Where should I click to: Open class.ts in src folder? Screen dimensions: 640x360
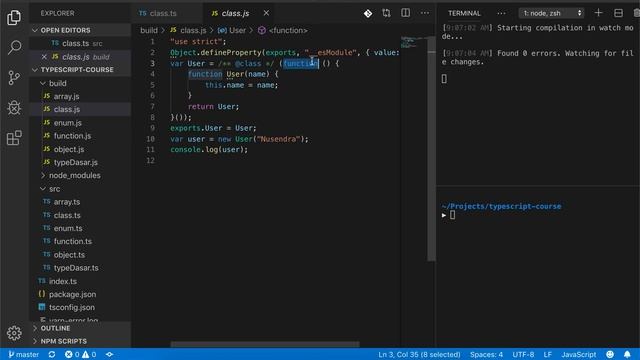coord(80,215)
